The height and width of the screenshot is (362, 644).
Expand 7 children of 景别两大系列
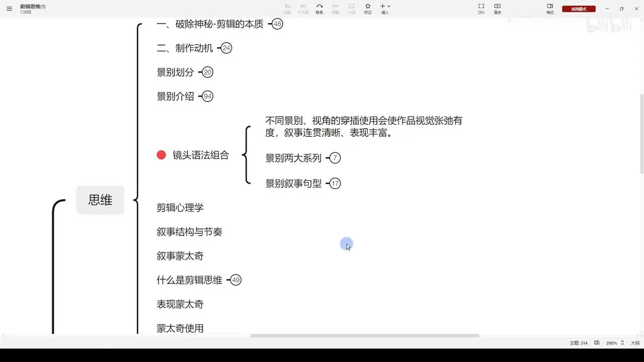click(x=335, y=158)
